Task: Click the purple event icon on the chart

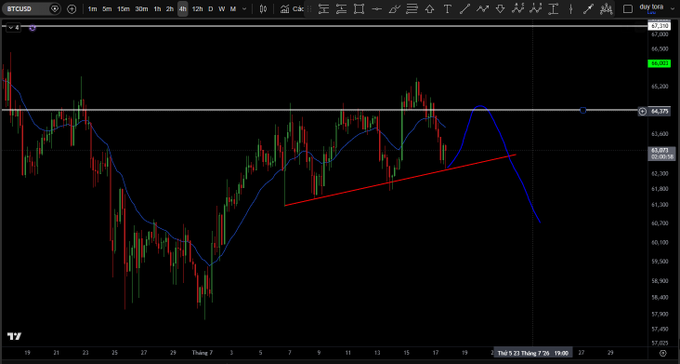Action: (33, 28)
